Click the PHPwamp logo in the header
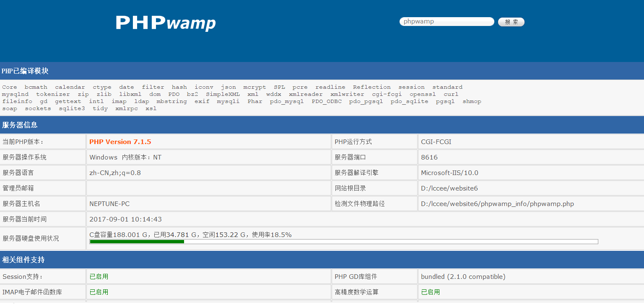644x304 pixels. click(166, 23)
